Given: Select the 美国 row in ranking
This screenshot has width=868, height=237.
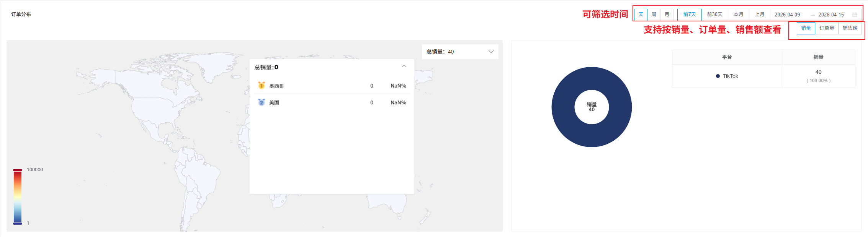Looking at the screenshot, I should [x=332, y=102].
